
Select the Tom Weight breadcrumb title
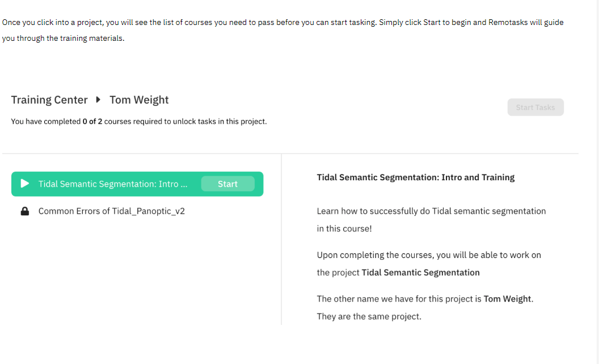pos(139,100)
